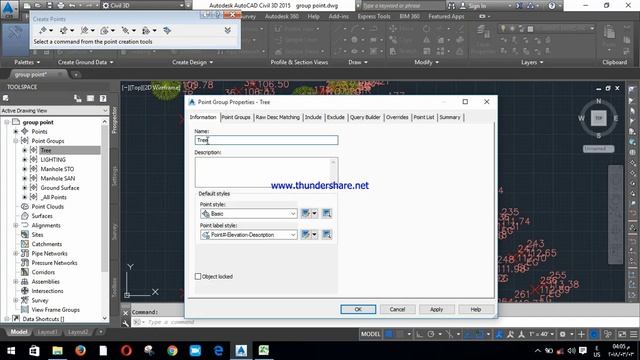Click the Windows Start button

(x=11, y=351)
